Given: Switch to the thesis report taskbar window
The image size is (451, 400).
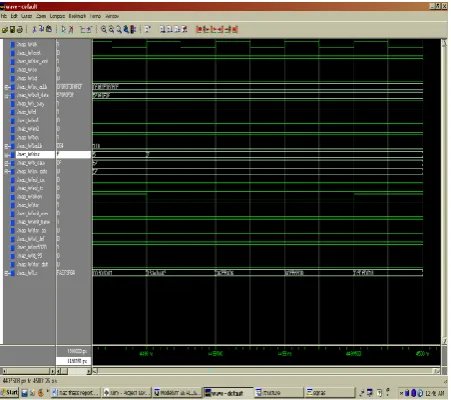Looking at the screenshot, I should point(75,393).
